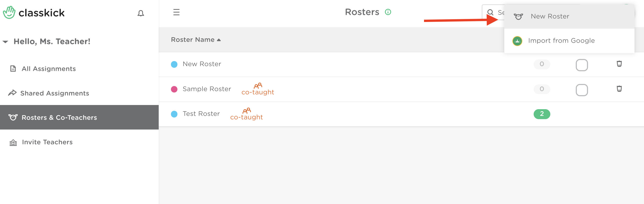Open the notifications bell icon

(x=141, y=13)
